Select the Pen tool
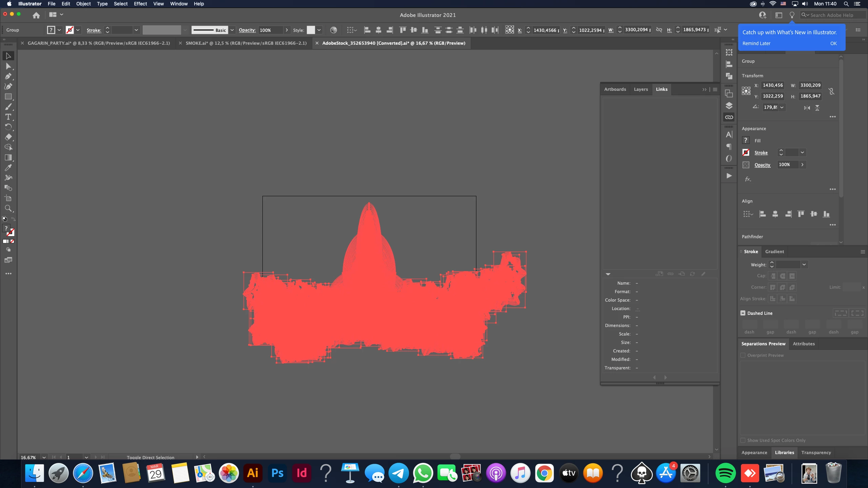The width and height of the screenshot is (868, 488). point(8,76)
